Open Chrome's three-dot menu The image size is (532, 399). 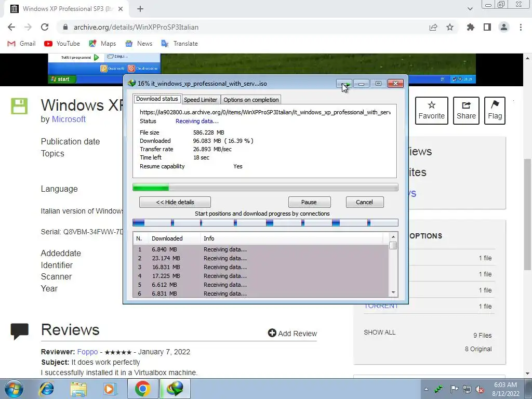521,27
